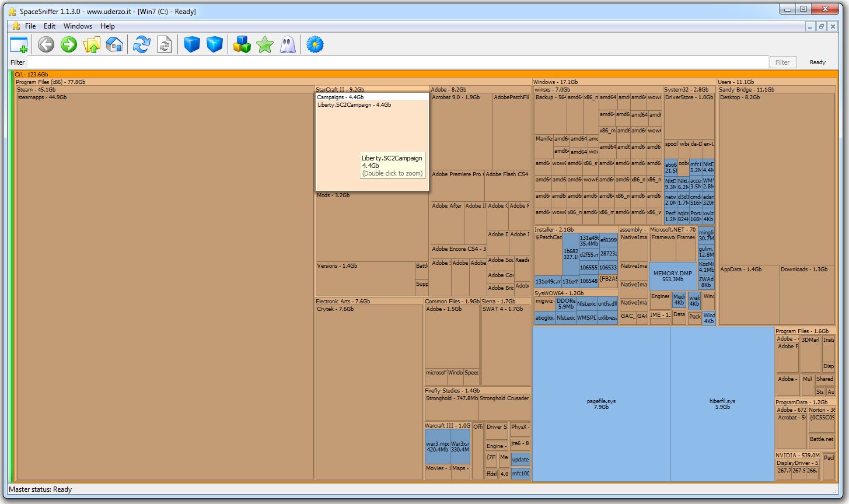849x504 pixels.
Task: Go back with the gray arrow
Action: (x=46, y=44)
